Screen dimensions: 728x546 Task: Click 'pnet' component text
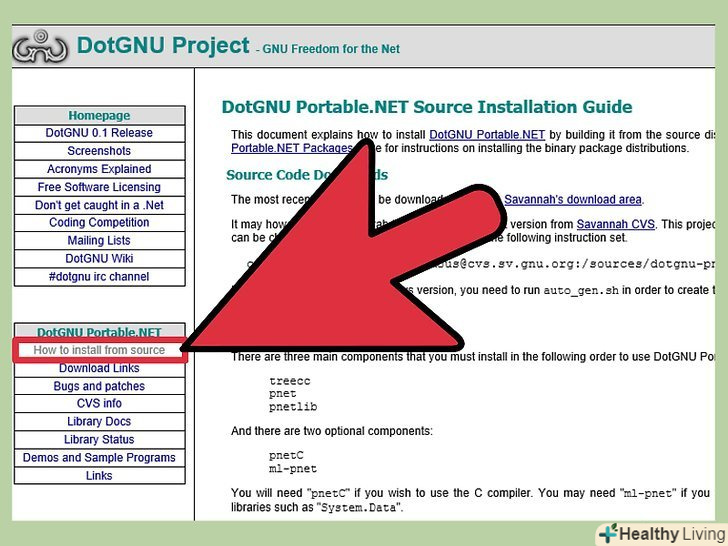(x=283, y=394)
